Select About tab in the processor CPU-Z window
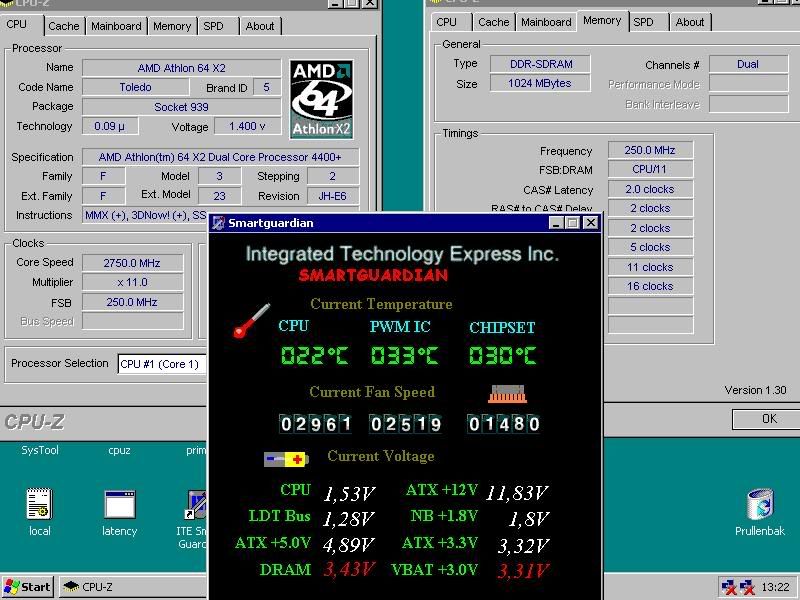 (260, 26)
